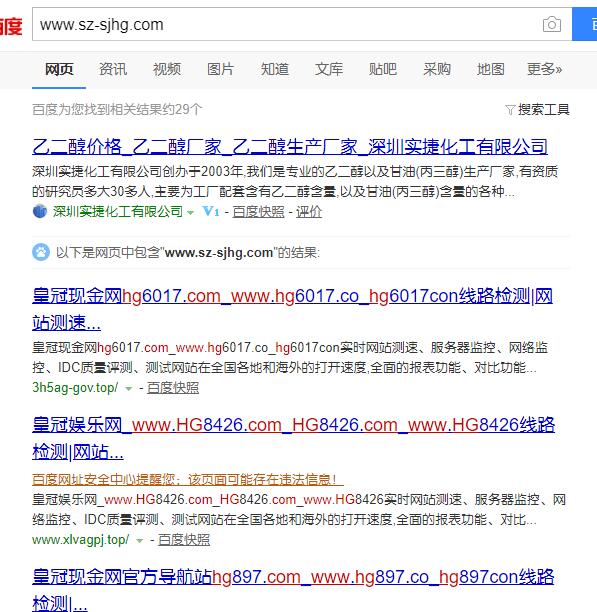Viewport: 597px width, 612px height.
Task: Click the 百度为您找到相关结果约29个 count text
Action: click(x=117, y=109)
